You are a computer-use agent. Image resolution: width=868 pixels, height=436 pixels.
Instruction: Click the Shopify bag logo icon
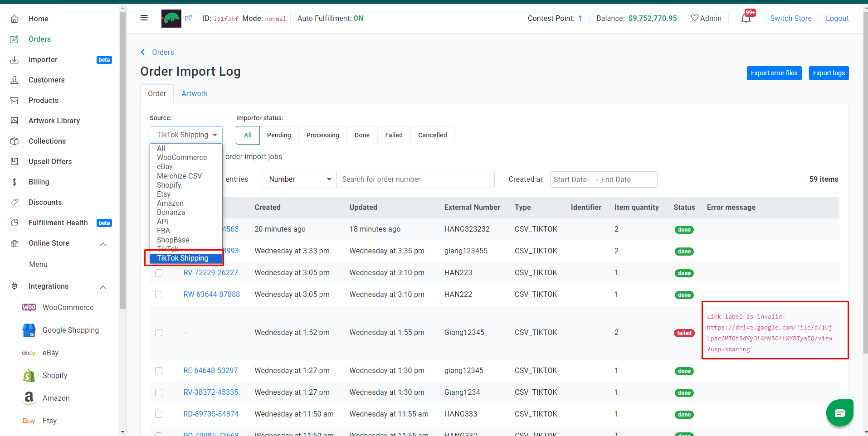[x=29, y=376]
